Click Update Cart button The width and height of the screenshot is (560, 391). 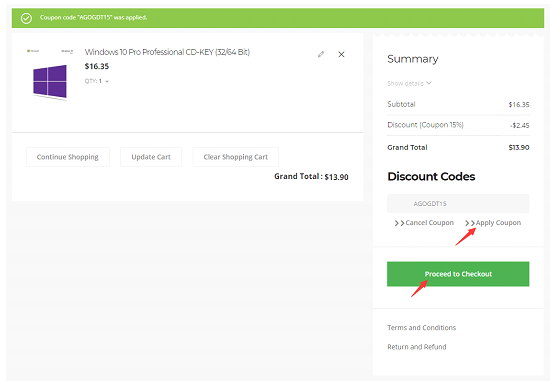(151, 157)
